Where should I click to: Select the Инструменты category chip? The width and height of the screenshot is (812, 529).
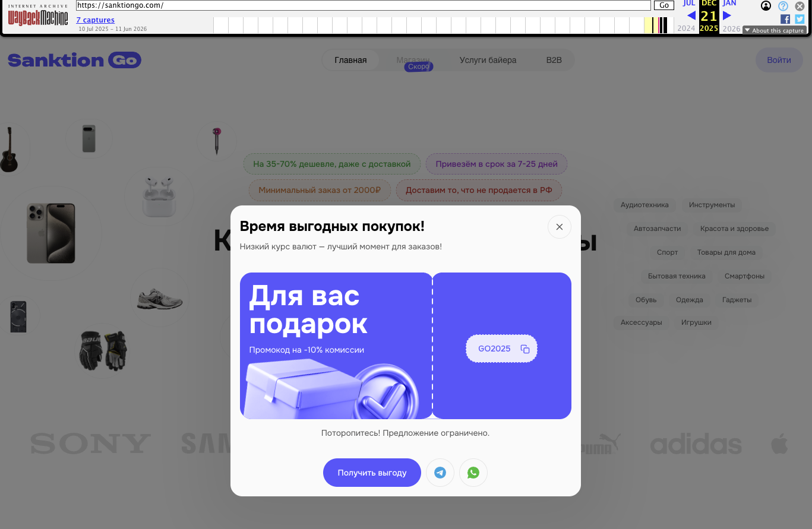click(x=712, y=205)
